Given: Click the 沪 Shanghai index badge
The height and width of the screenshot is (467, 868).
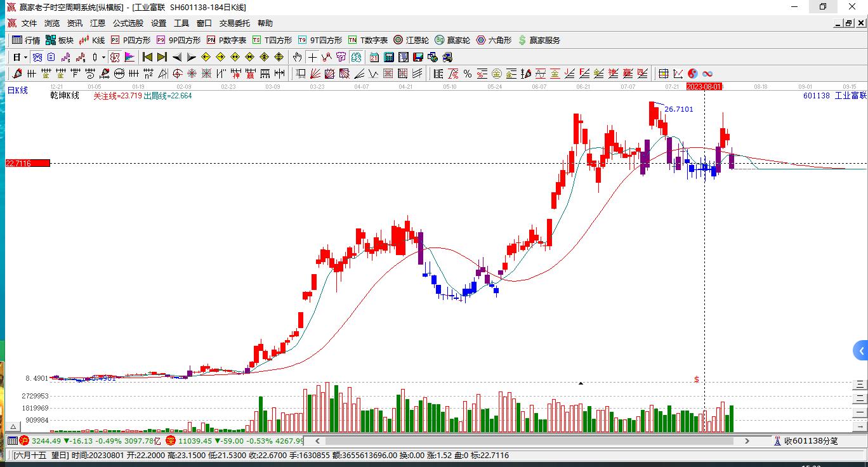Looking at the screenshot, I should pos(23,440).
